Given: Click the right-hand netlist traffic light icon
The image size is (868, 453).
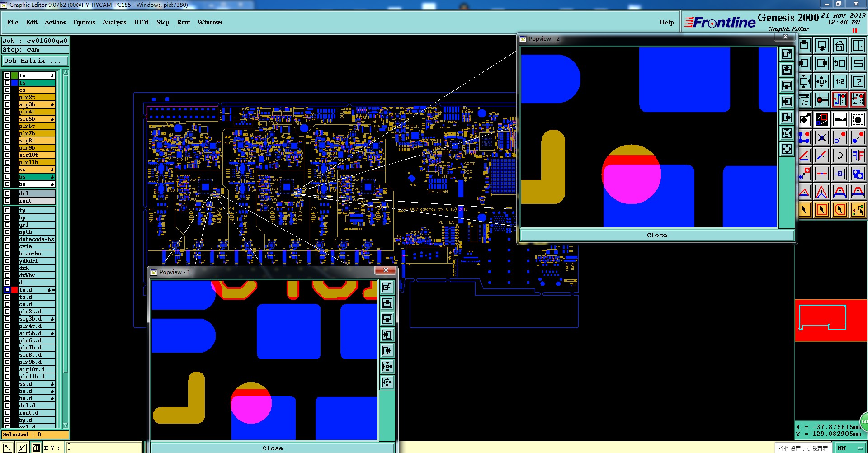Looking at the screenshot, I should click(858, 99).
